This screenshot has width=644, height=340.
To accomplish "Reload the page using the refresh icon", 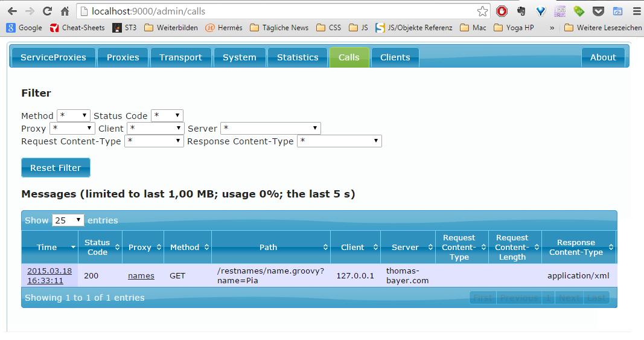I will [47, 11].
